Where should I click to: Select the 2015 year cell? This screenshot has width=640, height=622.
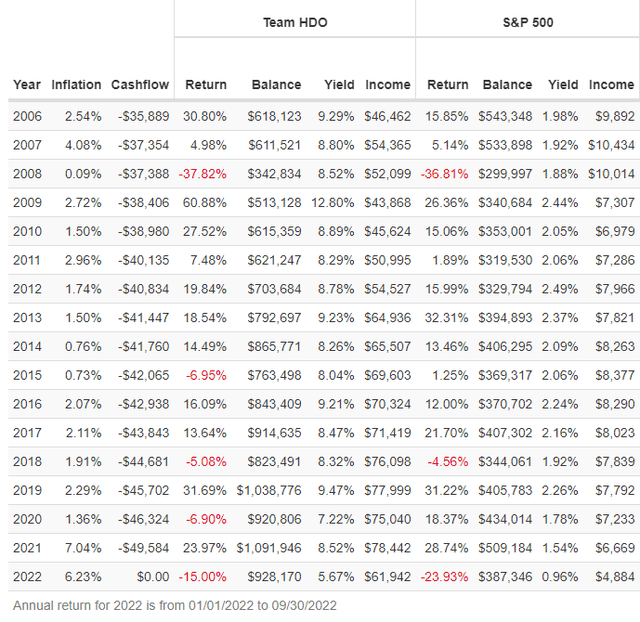(x=27, y=375)
